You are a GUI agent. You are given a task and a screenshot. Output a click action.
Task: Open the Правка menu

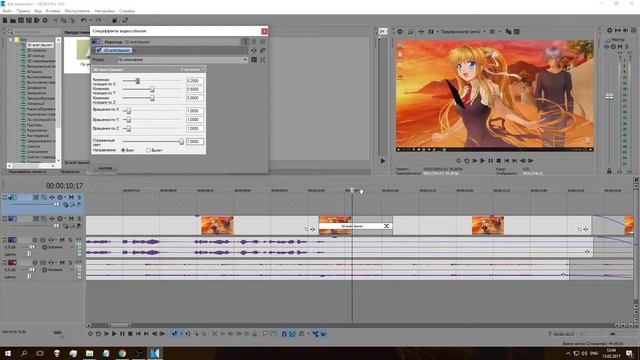point(23,11)
